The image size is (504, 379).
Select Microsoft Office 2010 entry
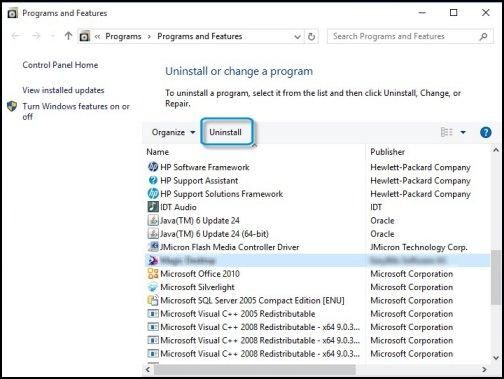click(x=200, y=274)
